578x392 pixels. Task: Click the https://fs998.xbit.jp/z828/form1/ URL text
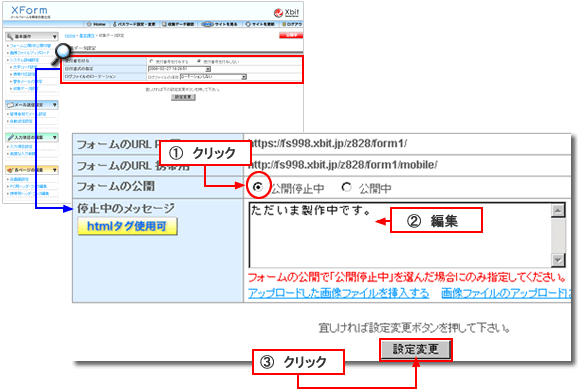click(x=327, y=143)
